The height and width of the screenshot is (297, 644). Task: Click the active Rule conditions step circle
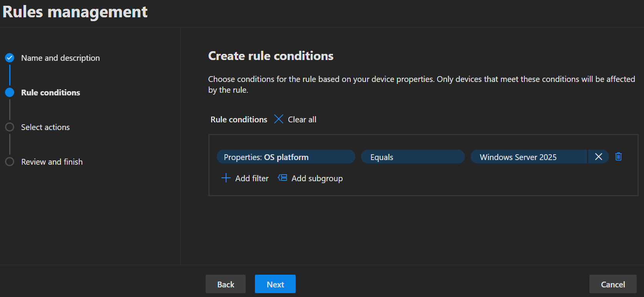click(x=10, y=92)
